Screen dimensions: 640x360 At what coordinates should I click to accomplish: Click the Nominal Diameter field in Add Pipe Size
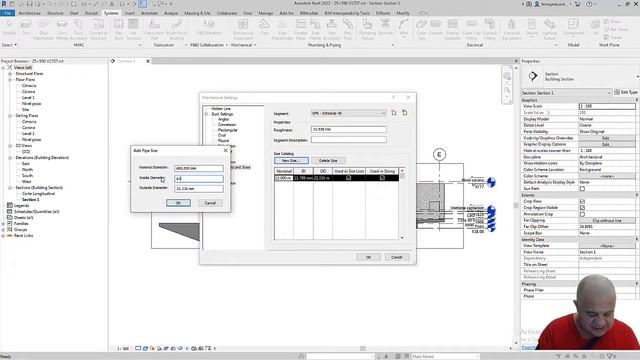199,168
